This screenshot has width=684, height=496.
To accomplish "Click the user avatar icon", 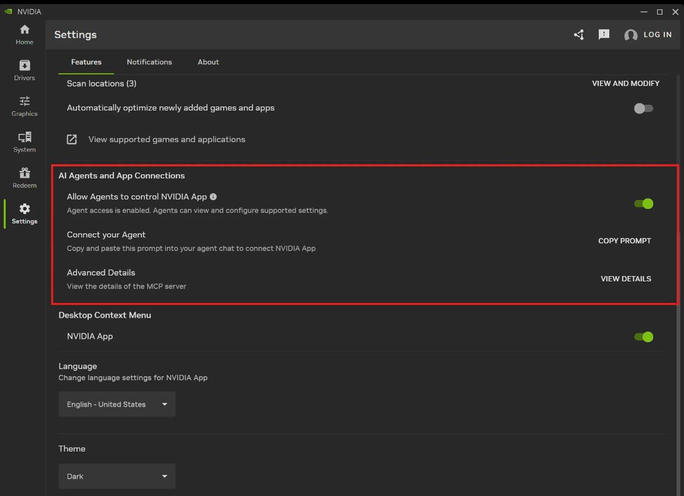I will tap(630, 35).
